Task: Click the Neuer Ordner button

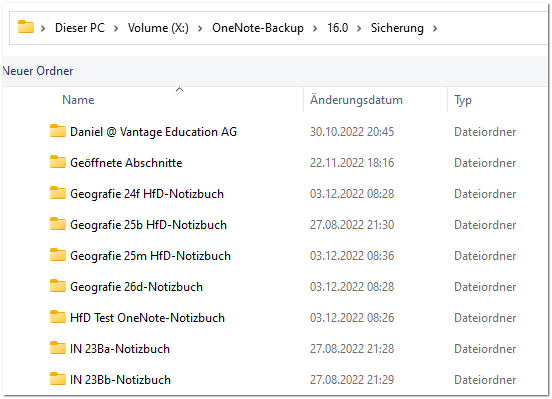Action: pos(38,71)
